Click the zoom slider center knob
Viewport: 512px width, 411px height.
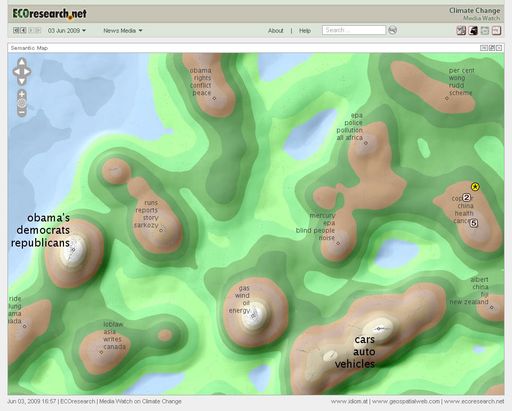22,104
